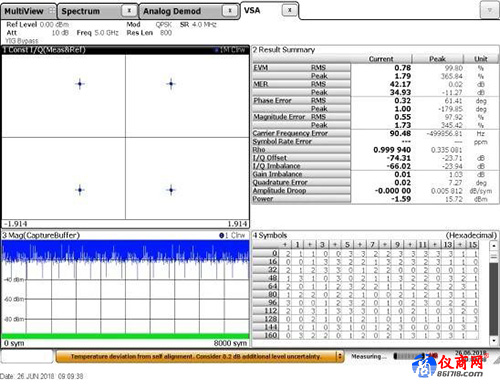
Task: Click the Measuring progress bar
Action: [409, 356]
